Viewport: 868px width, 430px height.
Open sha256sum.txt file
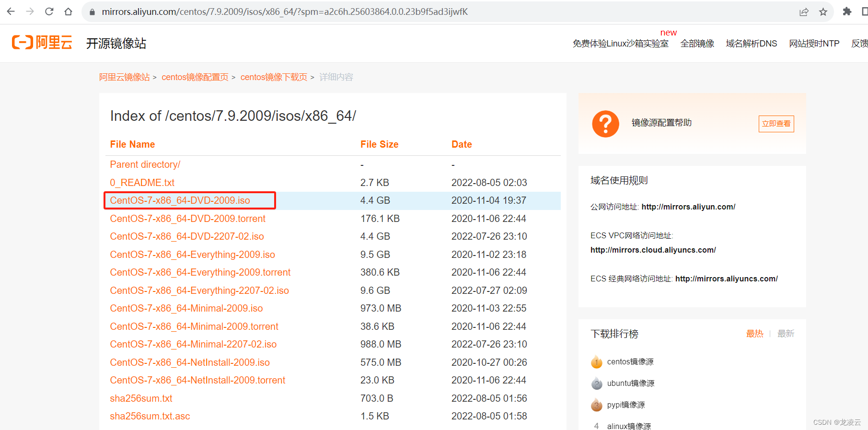tap(141, 398)
